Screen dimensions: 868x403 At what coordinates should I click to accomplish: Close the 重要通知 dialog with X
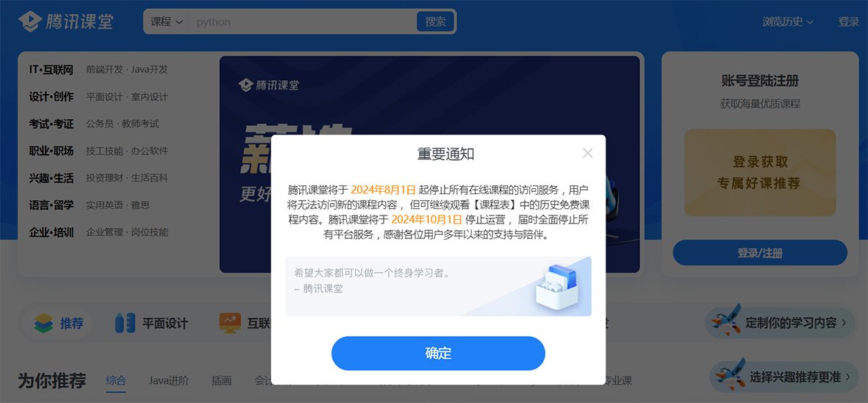tap(588, 154)
